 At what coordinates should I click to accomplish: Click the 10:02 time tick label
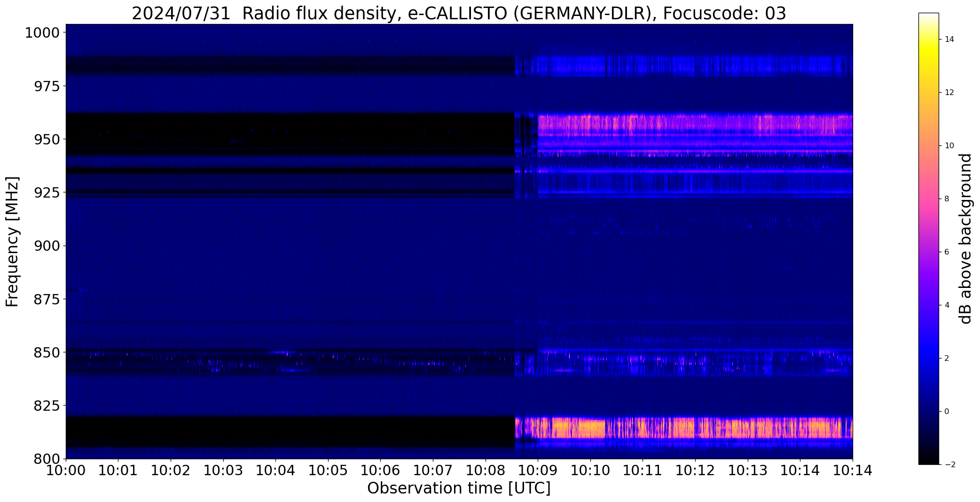tap(171, 470)
